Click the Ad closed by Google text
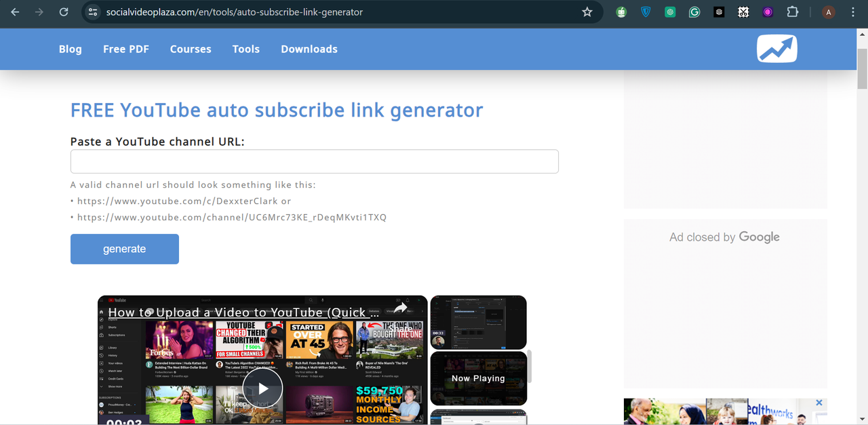868x425 pixels. [x=725, y=237]
